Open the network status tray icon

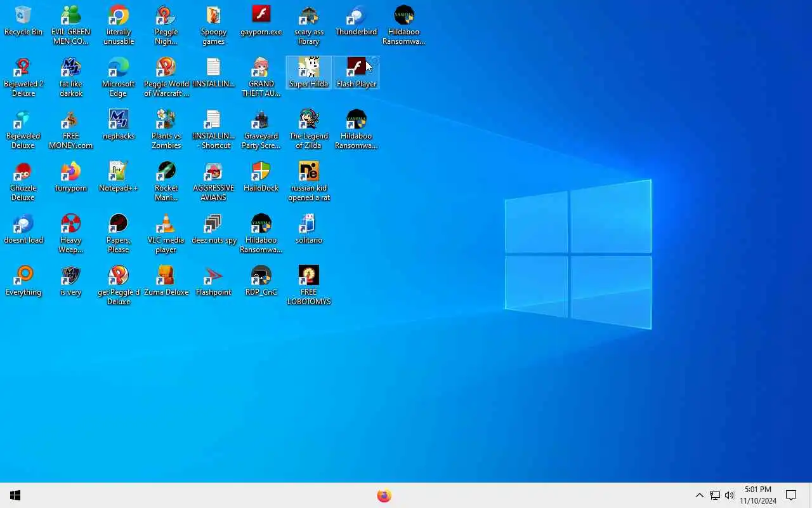click(x=714, y=495)
